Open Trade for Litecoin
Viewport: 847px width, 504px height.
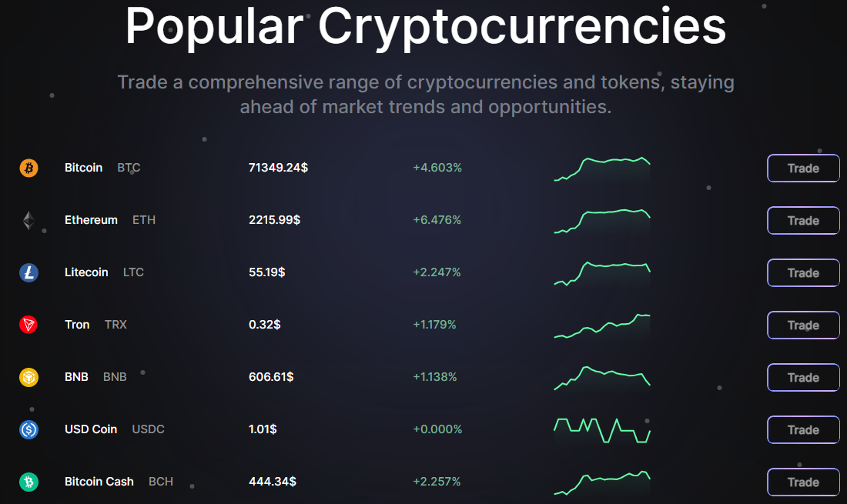coord(803,273)
